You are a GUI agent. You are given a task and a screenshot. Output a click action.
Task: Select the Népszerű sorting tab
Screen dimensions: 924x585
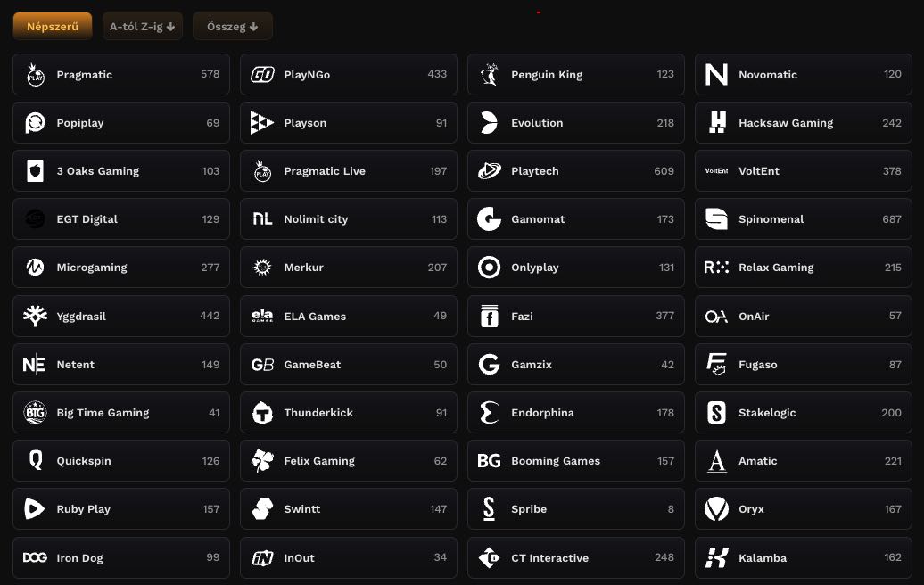[53, 27]
